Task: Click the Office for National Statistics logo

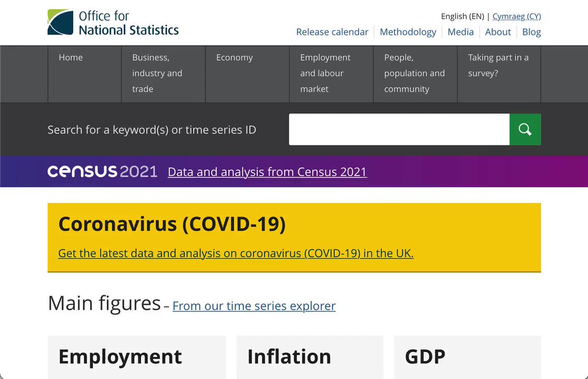Action: point(113,23)
